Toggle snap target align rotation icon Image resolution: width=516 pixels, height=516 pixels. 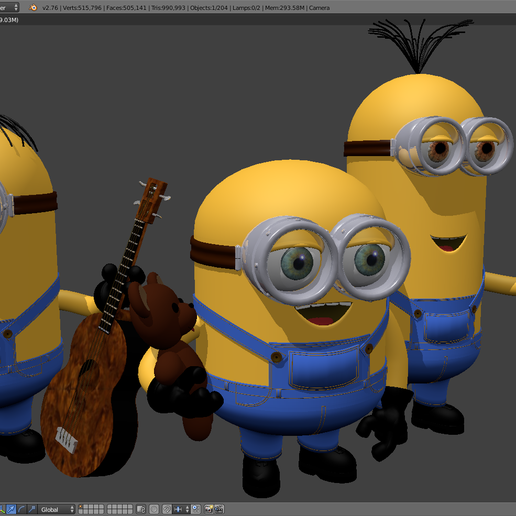pos(196,509)
